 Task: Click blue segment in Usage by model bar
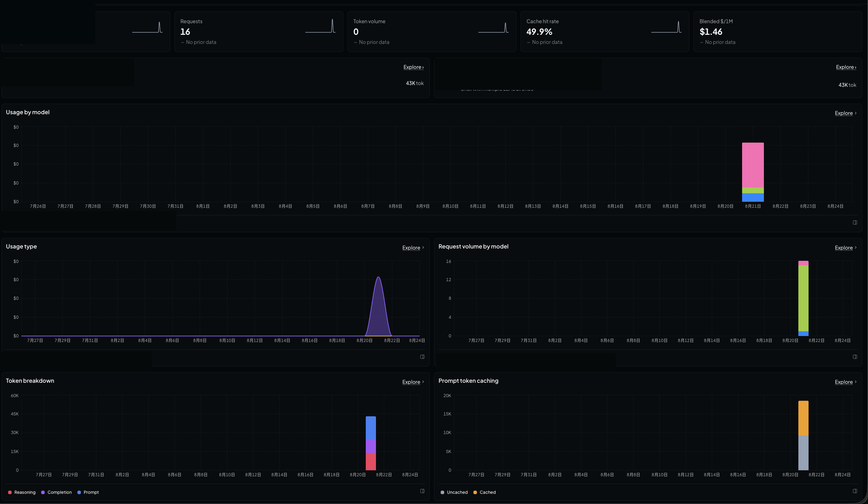[x=753, y=198]
